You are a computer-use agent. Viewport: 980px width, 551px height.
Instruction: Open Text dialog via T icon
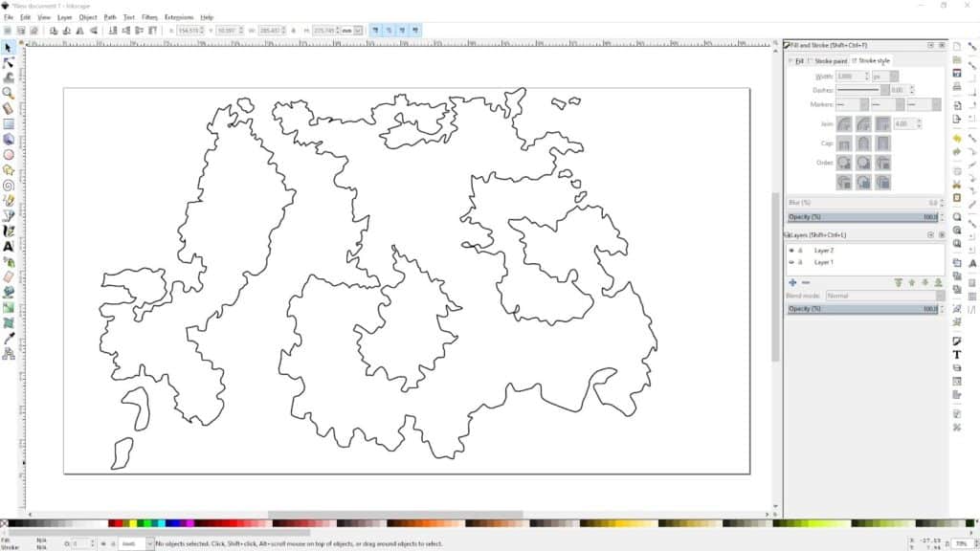click(x=957, y=354)
